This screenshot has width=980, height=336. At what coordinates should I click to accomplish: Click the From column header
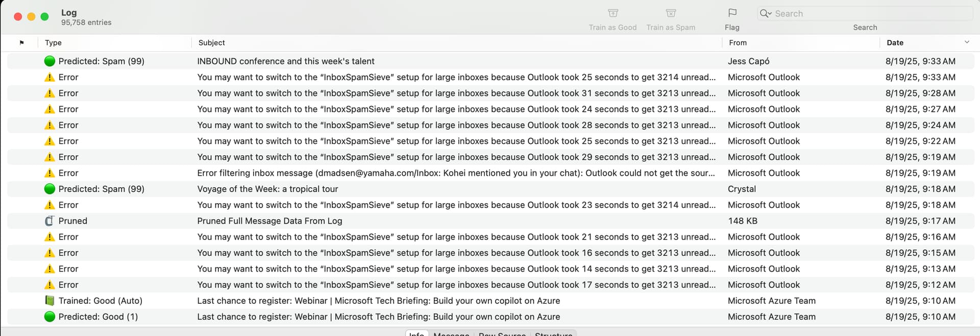click(x=738, y=43)
